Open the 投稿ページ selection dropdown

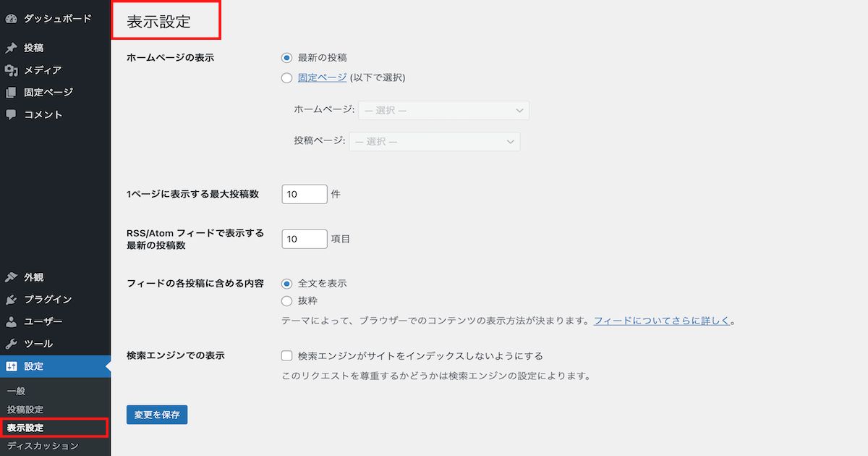click(434, 142)
